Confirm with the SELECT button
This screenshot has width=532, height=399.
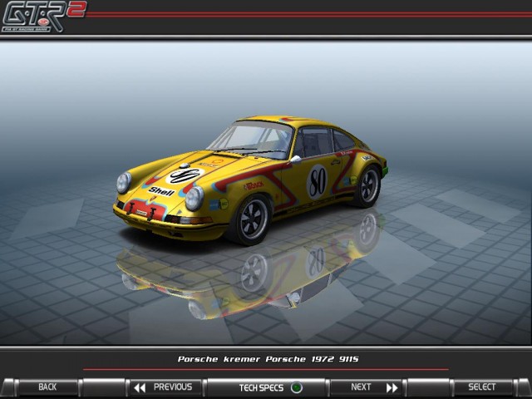click(x=482, y=387)
